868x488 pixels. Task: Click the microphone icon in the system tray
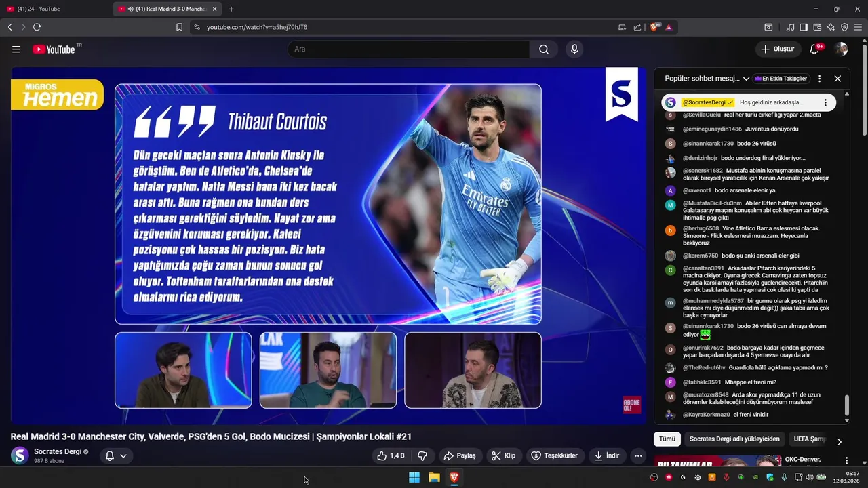784,477
